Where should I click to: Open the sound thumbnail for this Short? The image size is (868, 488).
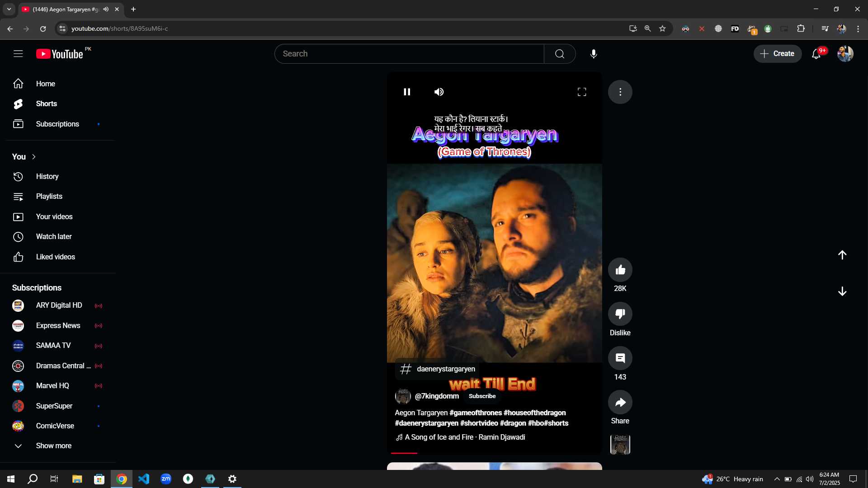620,445
